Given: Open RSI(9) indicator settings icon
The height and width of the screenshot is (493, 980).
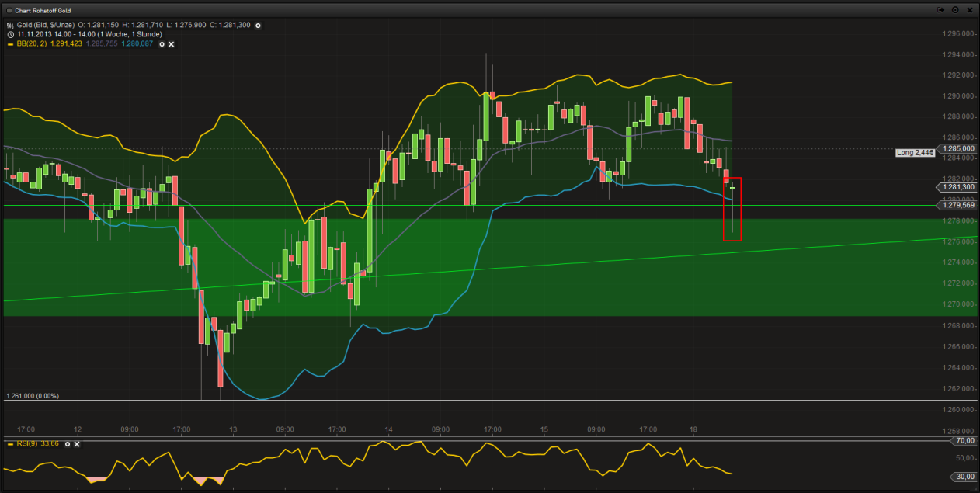Looking at the screenshot, I should [x=66, y=444].
